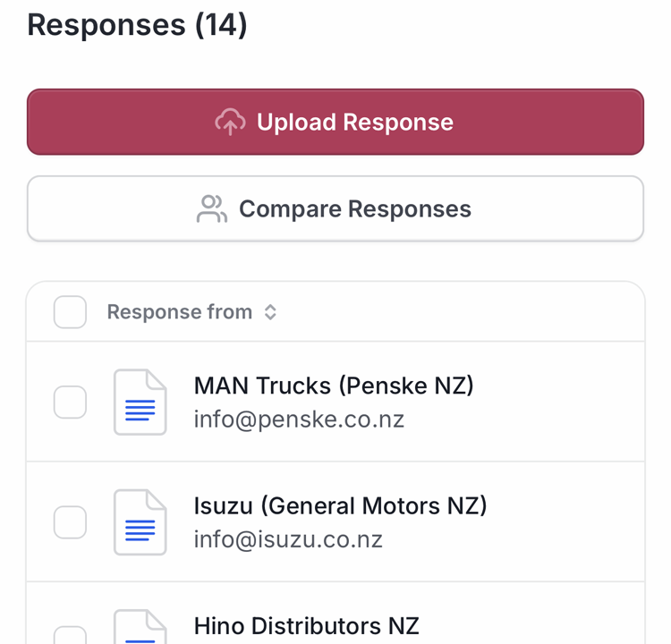Viewport: 671px width, 644px height.
Task: Click the sort arrows beside Response from
Action: point(270,312)
